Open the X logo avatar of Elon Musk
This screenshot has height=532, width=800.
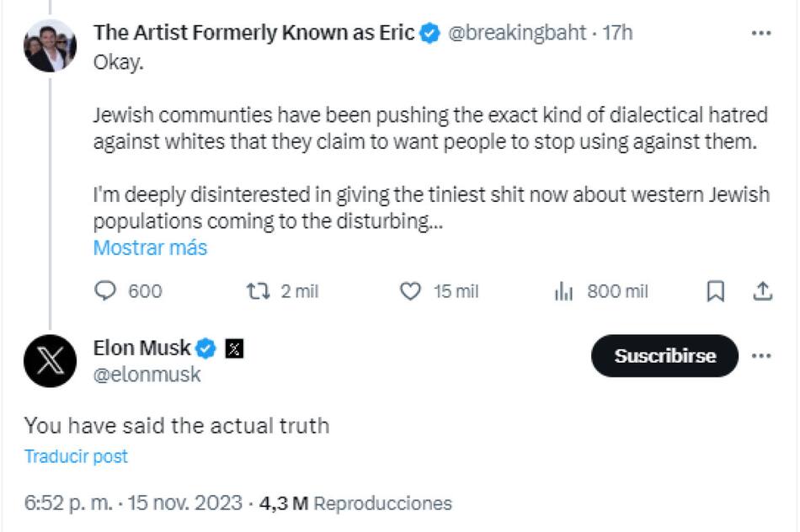(51, 360)
